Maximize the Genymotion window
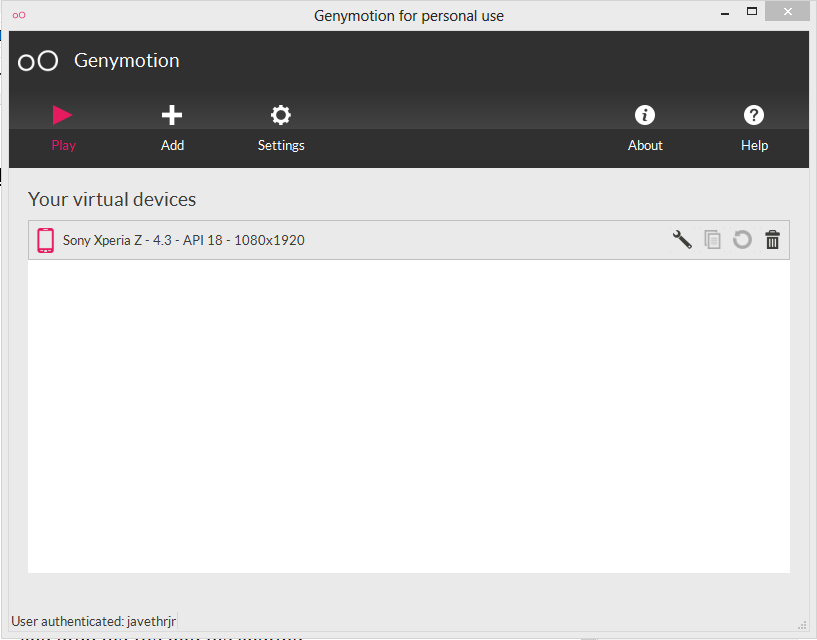This screenshot has width=817, height=640. coord(751,11)
